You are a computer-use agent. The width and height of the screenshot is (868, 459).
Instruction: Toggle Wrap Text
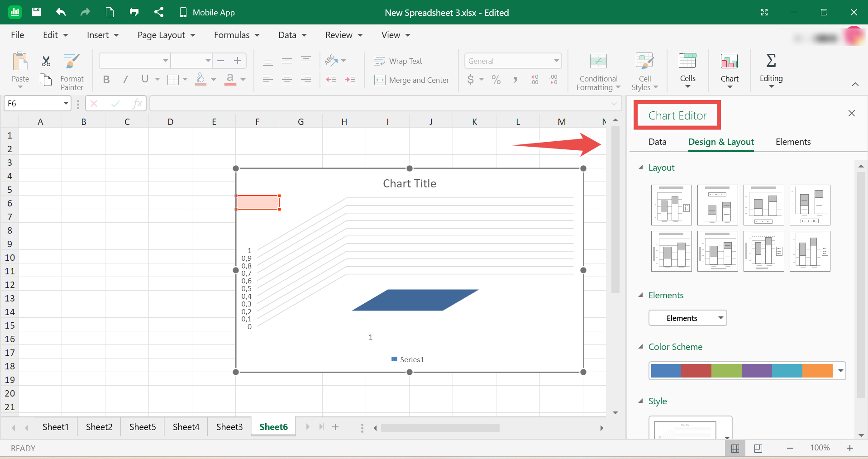pyautogui.click(x=398, y=61)
